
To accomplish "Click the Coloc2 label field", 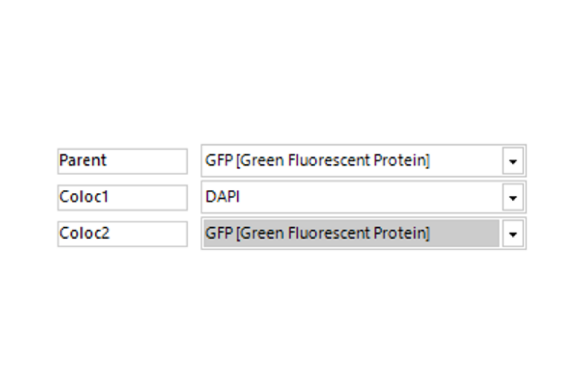I will click(122, 234).
